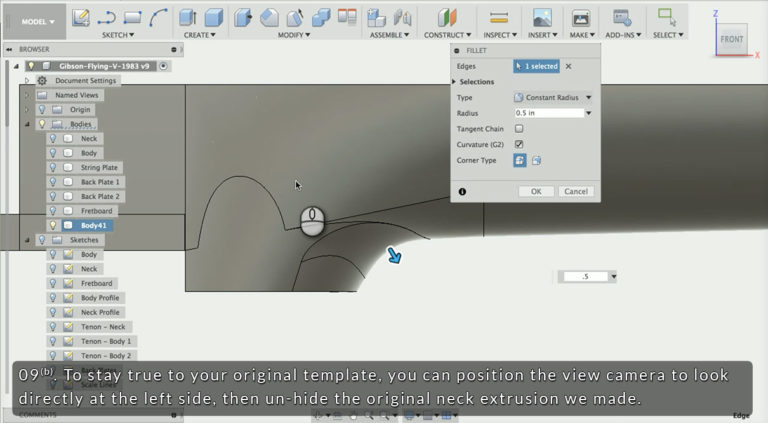Click the Create Sketch icon
768x423 pixels.
[81, 17]
